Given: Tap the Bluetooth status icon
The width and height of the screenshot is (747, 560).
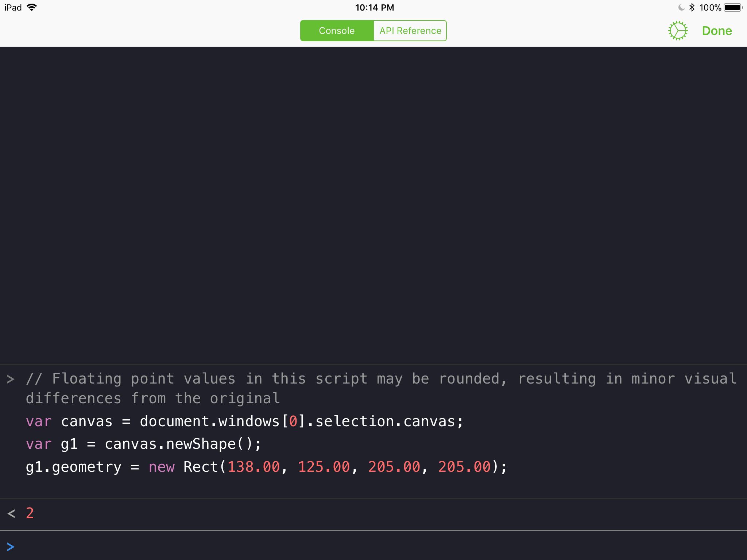Looking at the screenshot, I should [x=692, y=7].
